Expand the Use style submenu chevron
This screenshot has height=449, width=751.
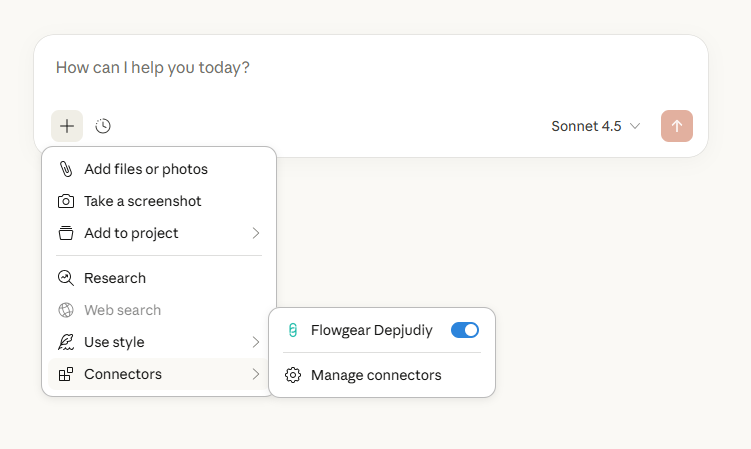256,342
